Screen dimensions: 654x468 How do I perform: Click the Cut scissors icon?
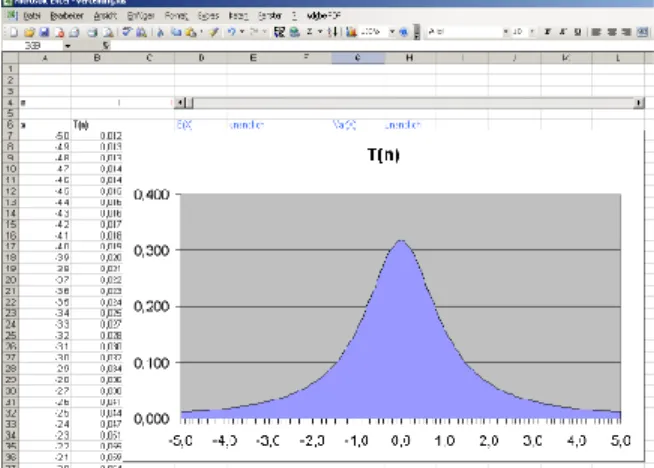click(x=161, y=32)
